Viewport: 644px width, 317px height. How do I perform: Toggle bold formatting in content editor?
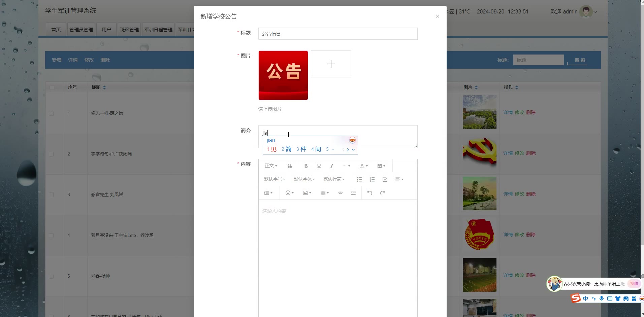(x=306, y=166)
